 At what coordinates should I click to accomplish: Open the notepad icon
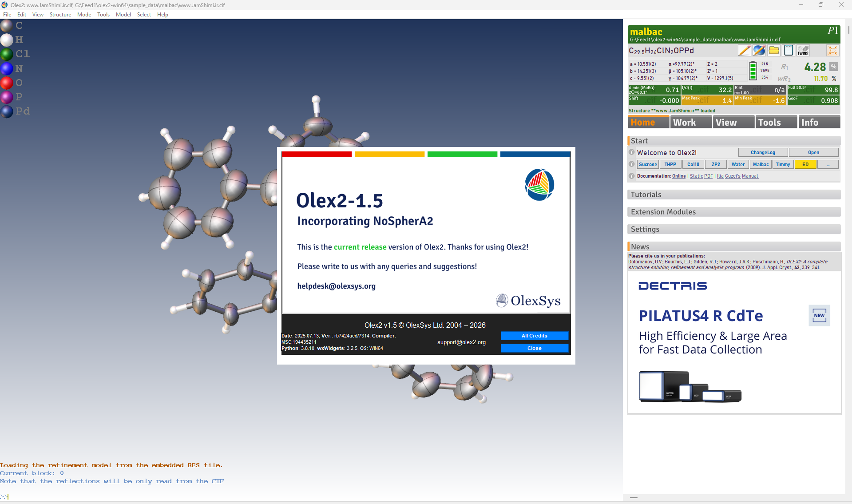tap(789, 50)
